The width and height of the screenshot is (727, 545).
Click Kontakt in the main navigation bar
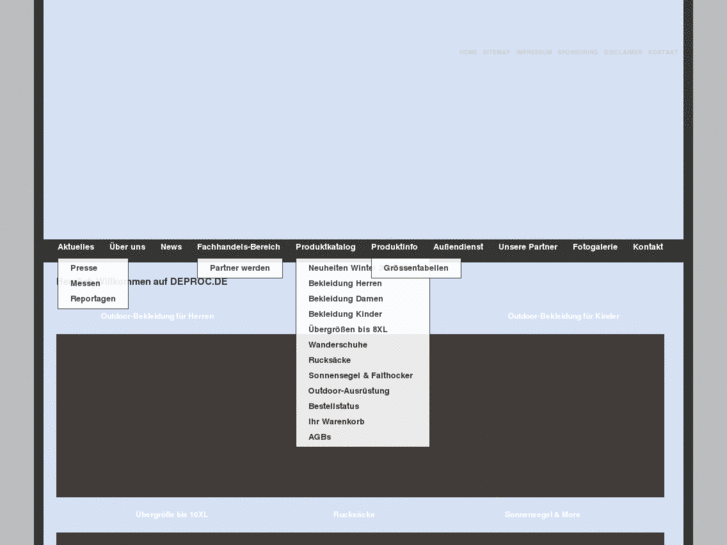click(x=648, y=247)
